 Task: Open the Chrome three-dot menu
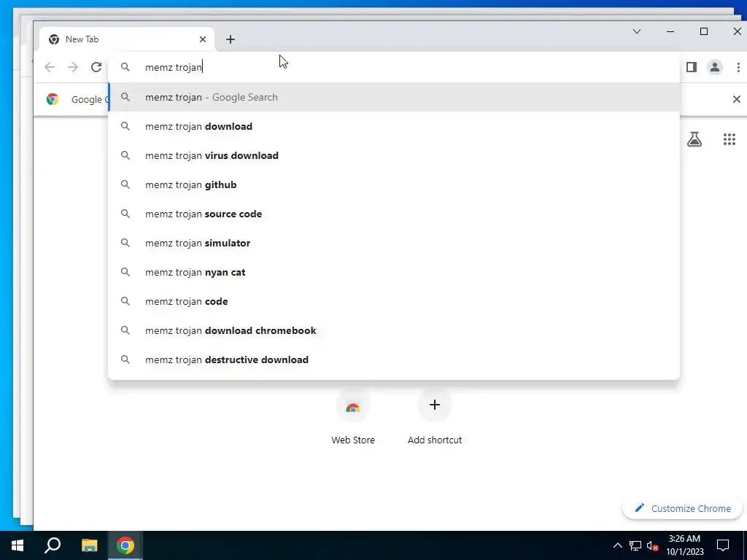(738, 67)
